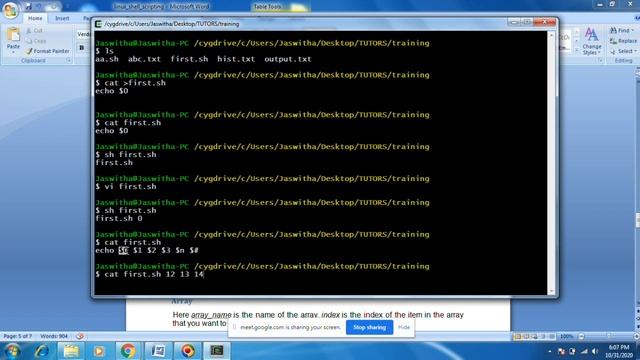Click 'abc.txt' in the ls listing
Viewport: 640px width, 360px height.
tap(144, 59)
